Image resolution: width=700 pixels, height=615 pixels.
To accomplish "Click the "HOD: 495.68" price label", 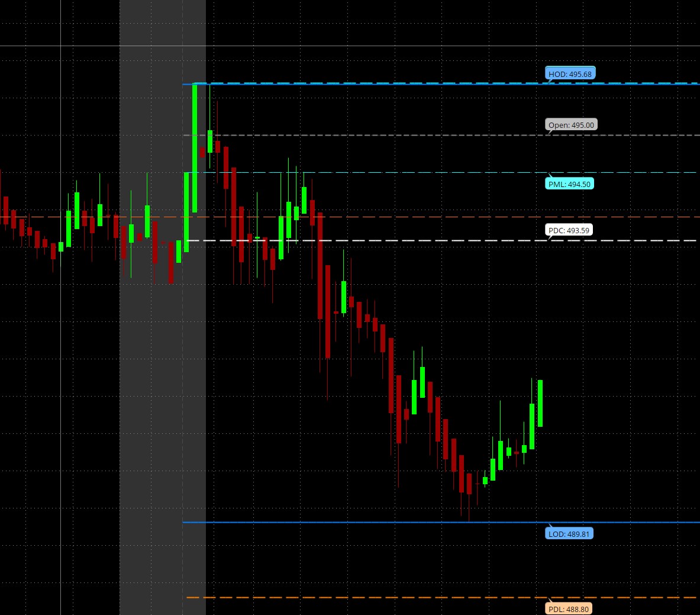I will pyautogui.click(x=570, y=73).
